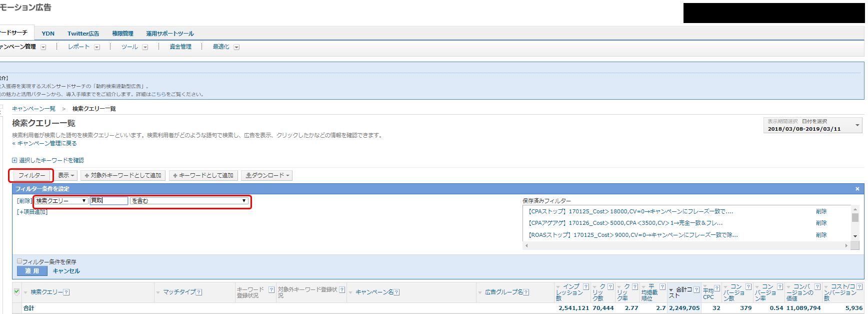The image size is (868, 314).
Task: Sort by インプレッション数 column arrow
Action: pos(558,287)
